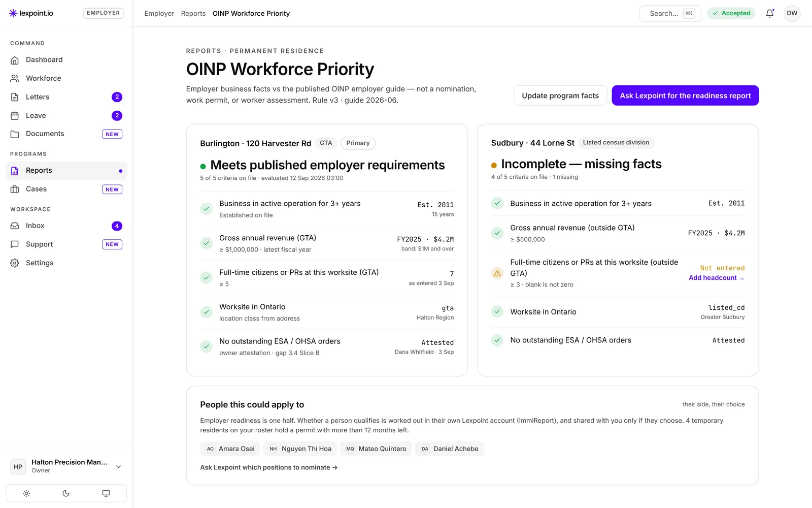812x508 pixels.
Task: Open Support in the sidebar
Action: click(66, 244)
